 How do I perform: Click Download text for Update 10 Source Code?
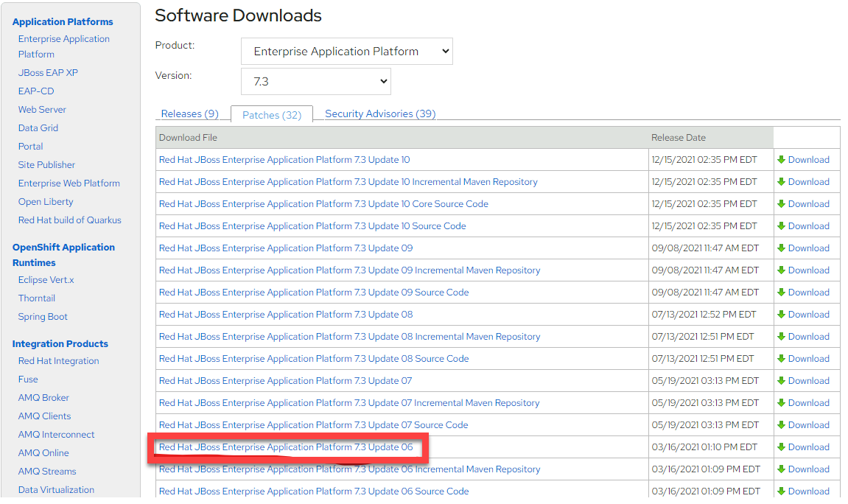[x=808, y=226]
